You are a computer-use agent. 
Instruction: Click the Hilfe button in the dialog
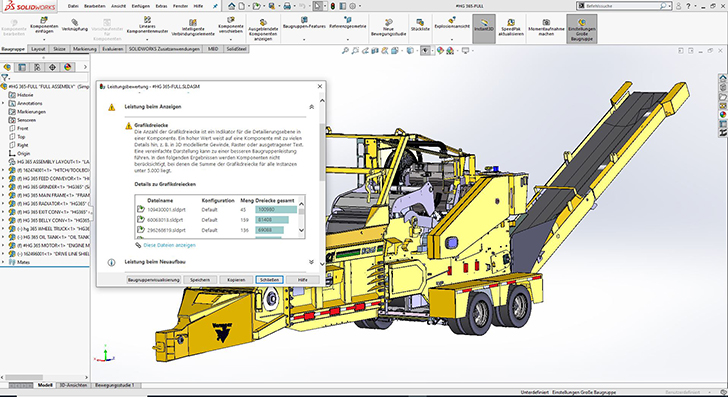[303, 280]
